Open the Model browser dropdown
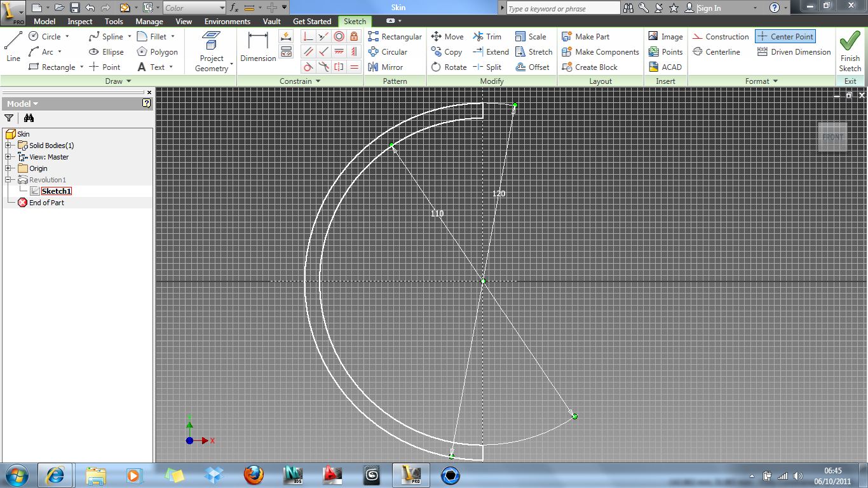Screen dimensions: 868x488 click(23, 104)
